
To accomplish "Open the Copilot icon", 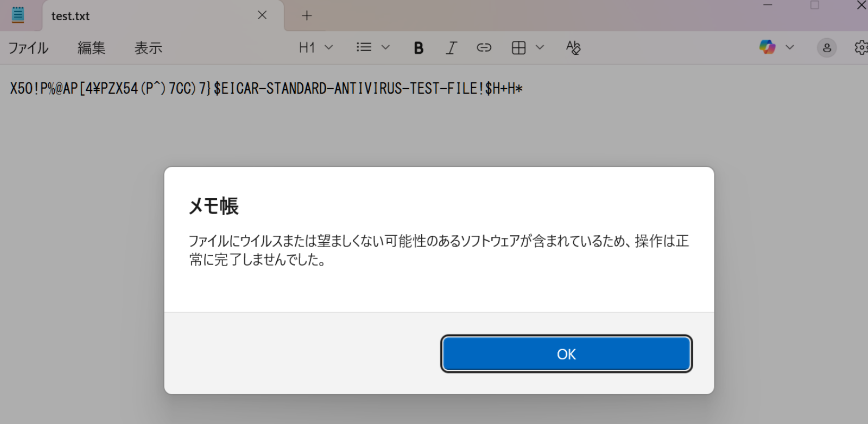I will 767,47.
